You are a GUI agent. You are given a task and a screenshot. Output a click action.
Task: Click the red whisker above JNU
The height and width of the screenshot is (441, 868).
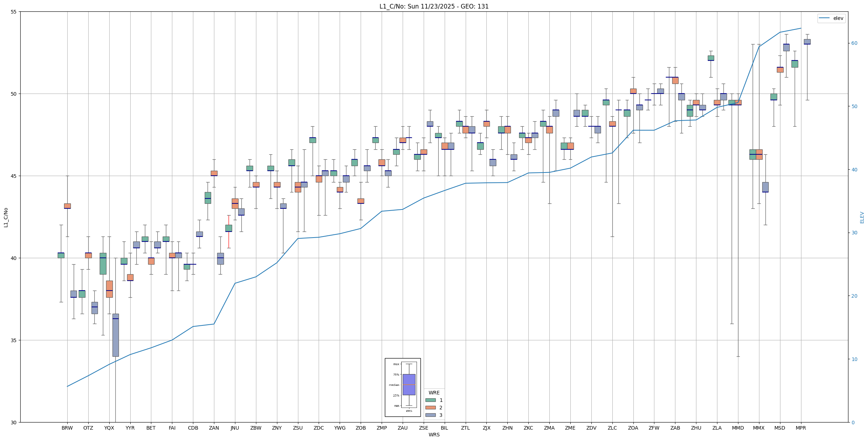tap(229, 220)
